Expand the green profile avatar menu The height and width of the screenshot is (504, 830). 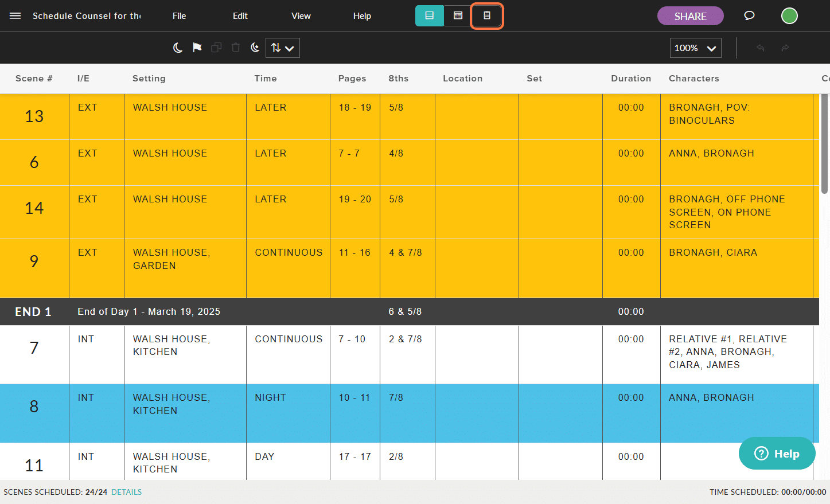[789, 15]
